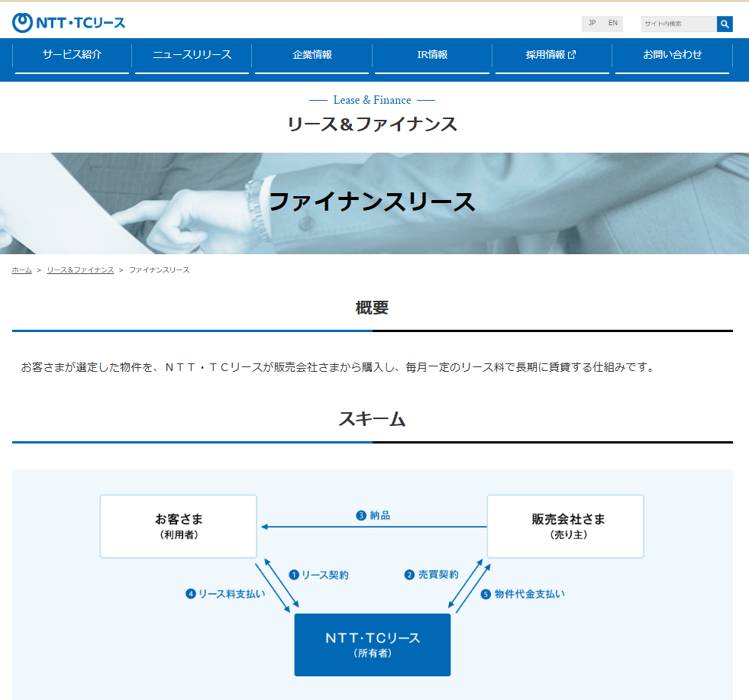This screenshot has height=700, width=749.
Task: Click the NTT・TCリース(所有者) box
Action: (x=373, y=644)
